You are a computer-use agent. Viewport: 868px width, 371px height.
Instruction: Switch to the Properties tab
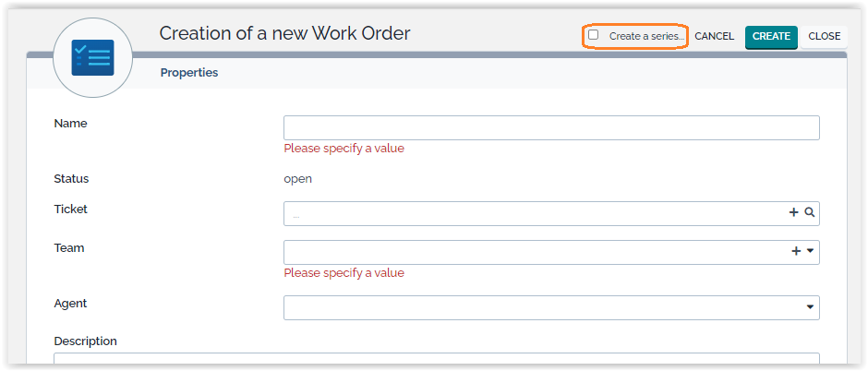pyautogui.click(x=189, y=72)
